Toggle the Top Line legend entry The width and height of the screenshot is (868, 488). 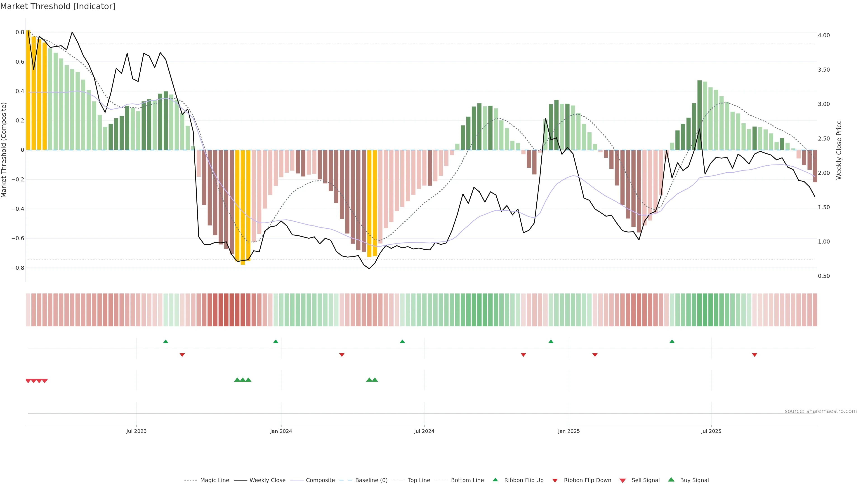pyautogui.click(x=419, y=480)
